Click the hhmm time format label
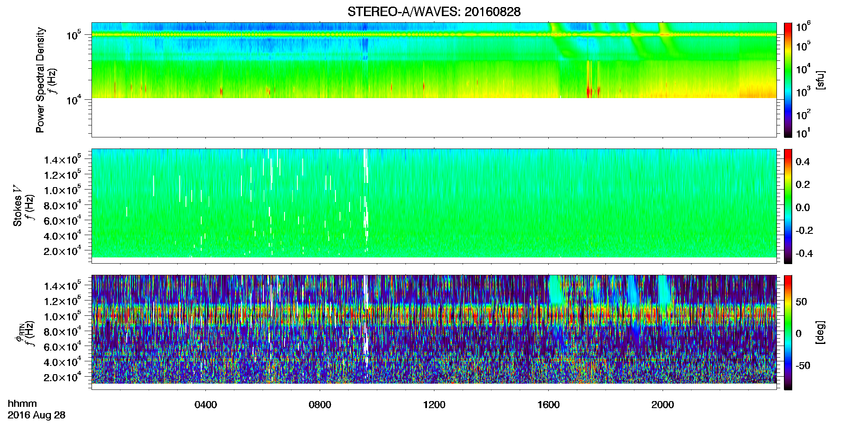The width and height of the screenshot is (868, 447). (x=22, y=404)
